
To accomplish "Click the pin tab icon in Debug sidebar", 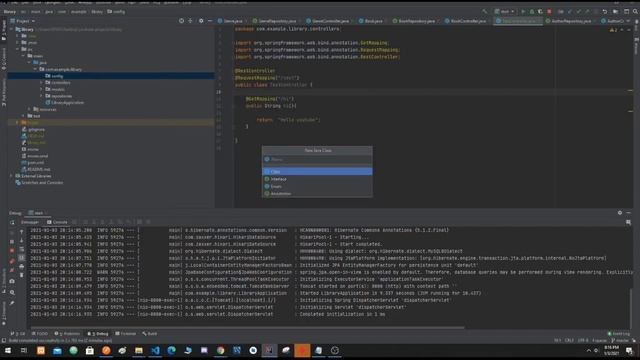I will (x=12, y=303).
